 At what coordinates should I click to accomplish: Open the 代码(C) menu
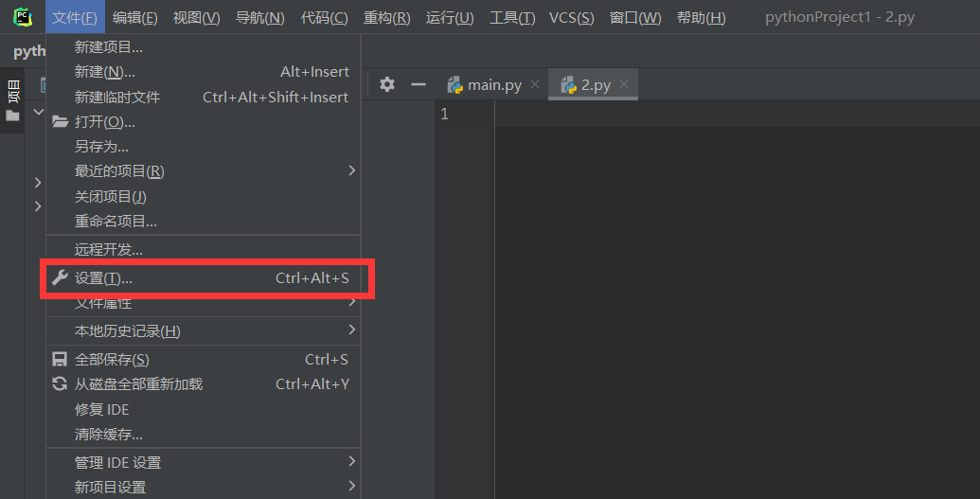tap(325, 17)
